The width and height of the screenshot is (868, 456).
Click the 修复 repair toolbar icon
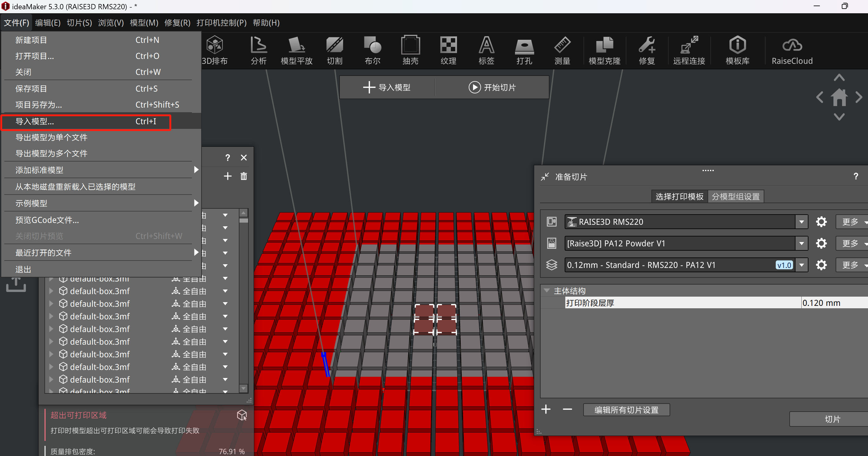[x=647, y=50]
